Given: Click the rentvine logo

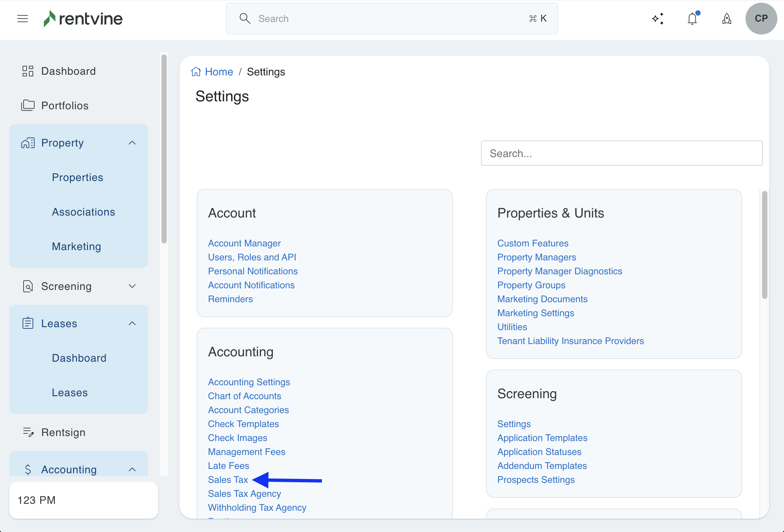Looking at the screenshot, I should click(83, 19).
